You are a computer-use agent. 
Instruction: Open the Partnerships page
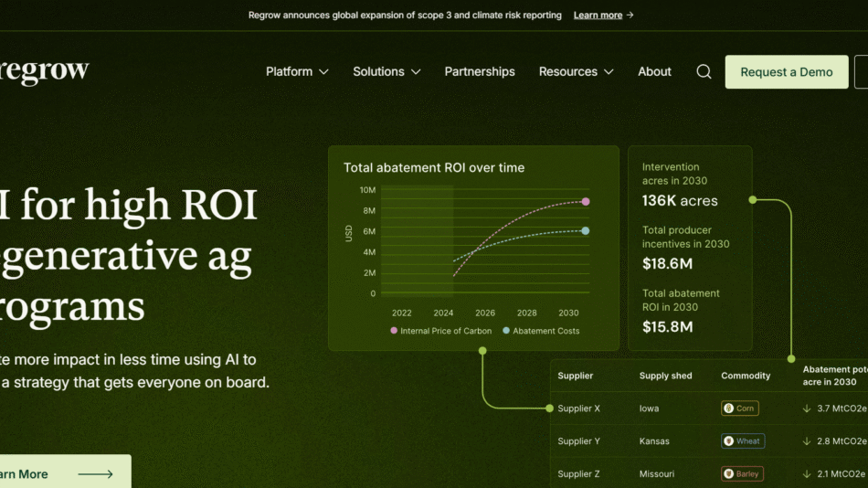click(x=480, y=71)
